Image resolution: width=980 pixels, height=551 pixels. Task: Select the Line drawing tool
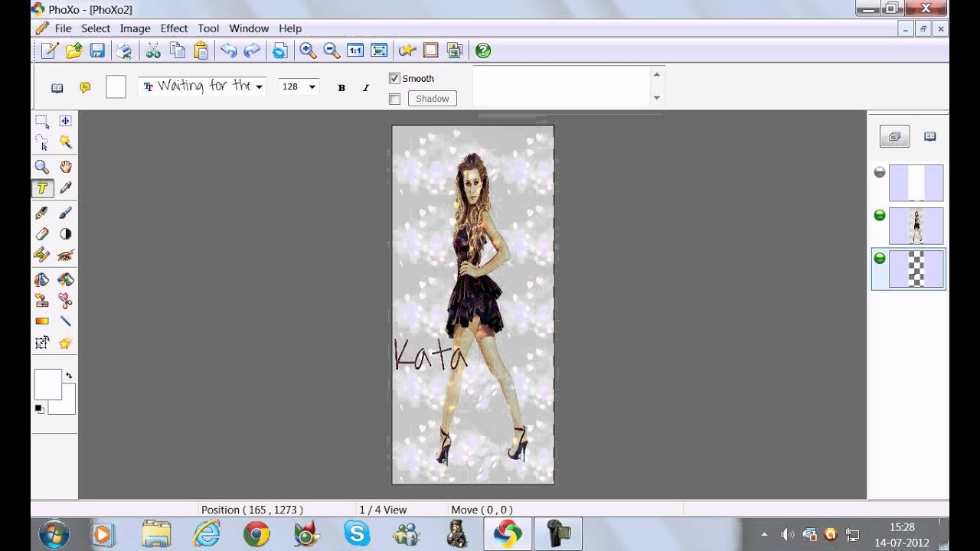(66, 321)
